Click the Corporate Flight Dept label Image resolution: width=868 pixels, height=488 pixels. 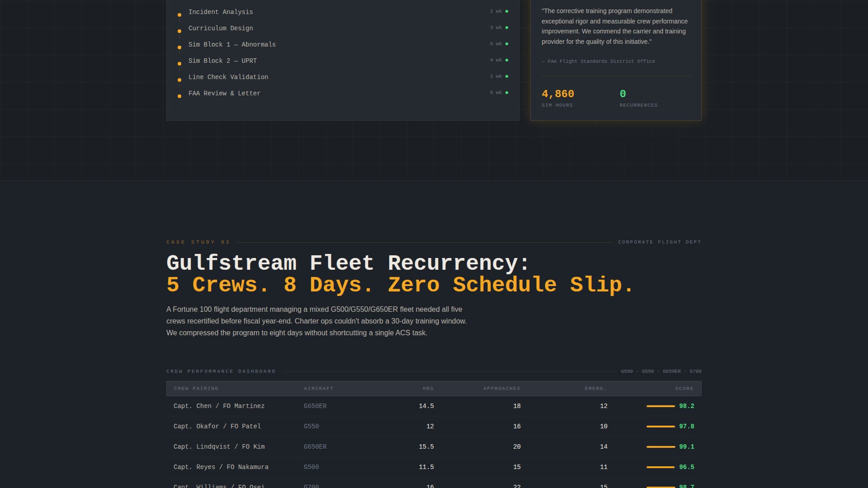point(660,242)
